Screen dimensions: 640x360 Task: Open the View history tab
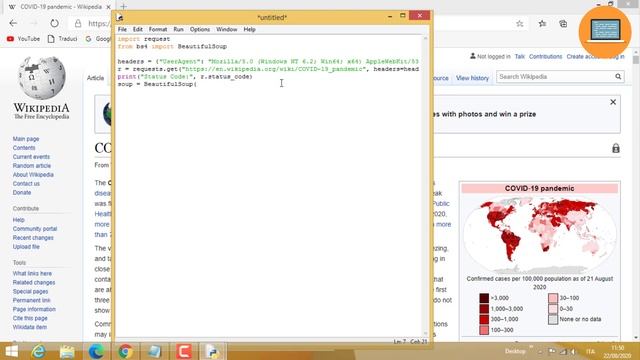coord(472,78)
